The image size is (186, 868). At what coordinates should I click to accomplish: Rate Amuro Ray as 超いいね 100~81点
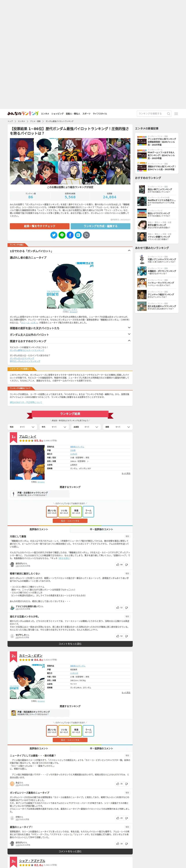click(52, 512)
